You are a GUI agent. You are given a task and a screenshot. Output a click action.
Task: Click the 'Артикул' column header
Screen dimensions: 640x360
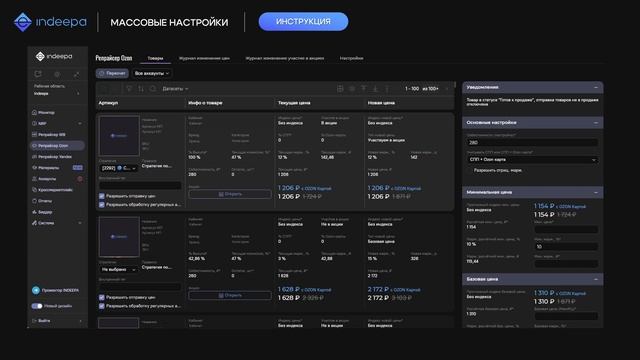coord(108,103)
